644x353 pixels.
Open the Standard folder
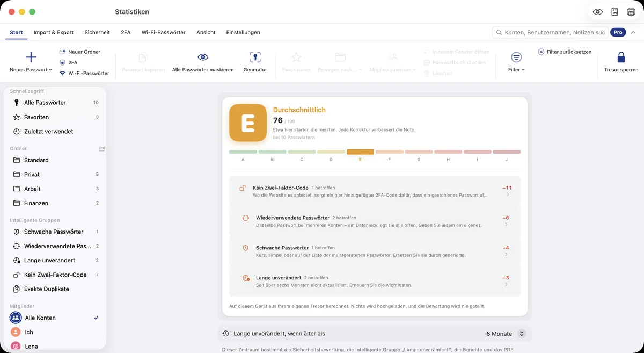pyautogui.click(x=55, y=160)
